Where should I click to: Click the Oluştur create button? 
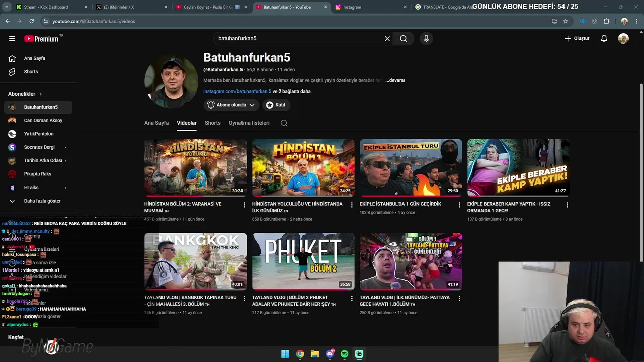(577, 39)
